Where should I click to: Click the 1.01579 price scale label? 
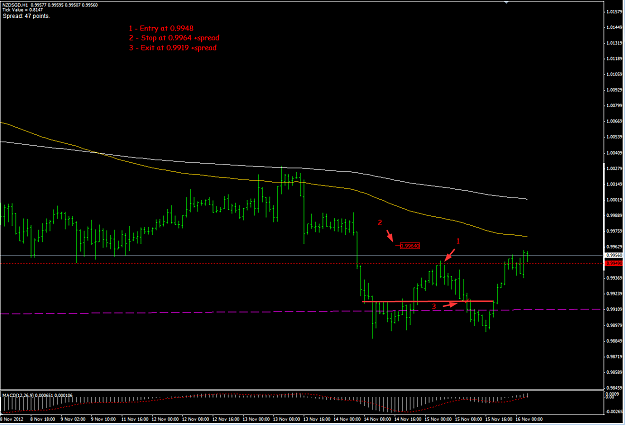[x=614, y=12]
